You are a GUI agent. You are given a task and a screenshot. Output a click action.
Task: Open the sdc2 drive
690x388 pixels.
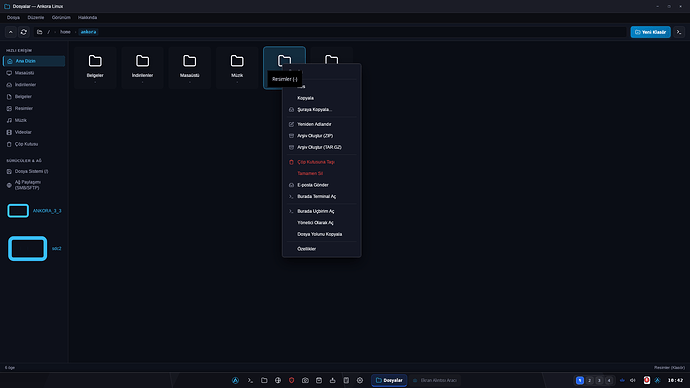point(34,249)
